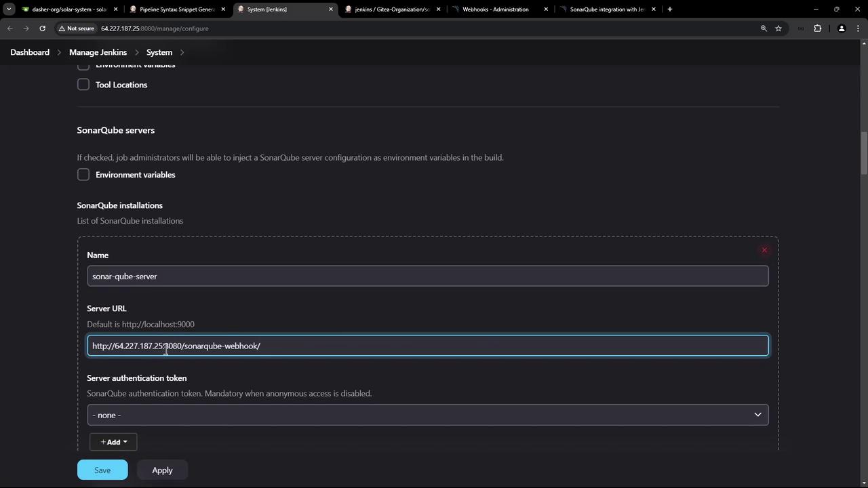Delete the SonarQube installation with red X
Screen dimensions: 868x488
(x=764, y=250)
